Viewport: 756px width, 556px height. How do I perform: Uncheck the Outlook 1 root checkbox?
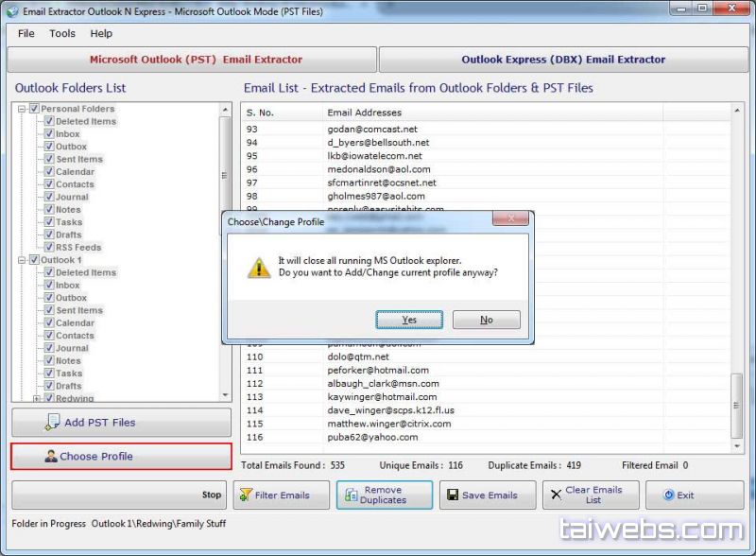click(x=34, y=260)
